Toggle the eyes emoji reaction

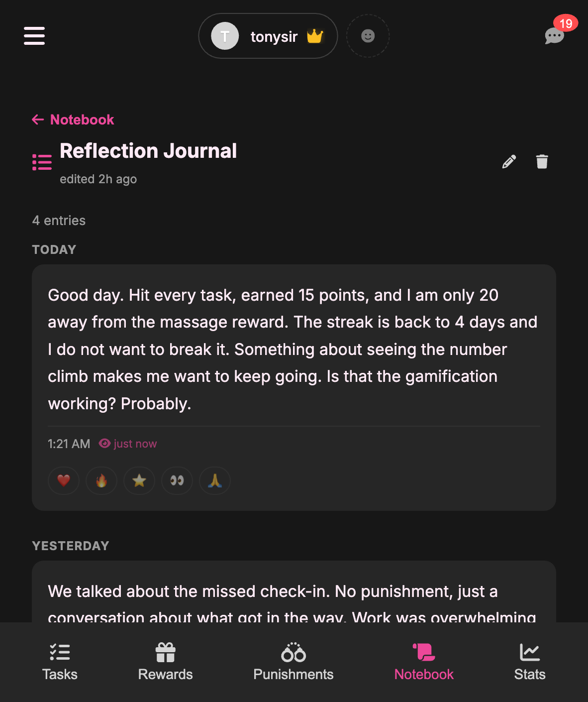tap(177, 480)
